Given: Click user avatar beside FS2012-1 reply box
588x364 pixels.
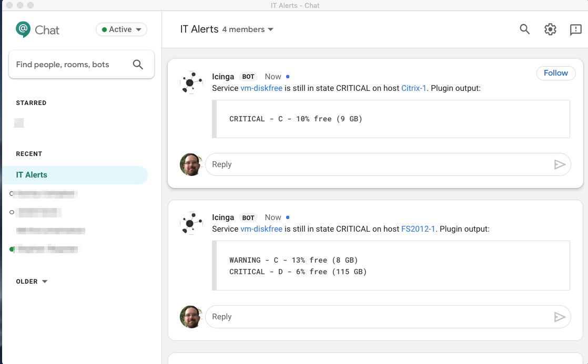Looking at the screenshot, I should 191,317.
